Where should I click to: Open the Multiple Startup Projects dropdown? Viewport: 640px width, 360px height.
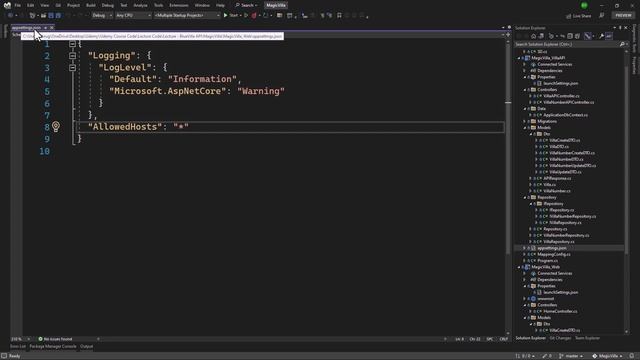187,16
